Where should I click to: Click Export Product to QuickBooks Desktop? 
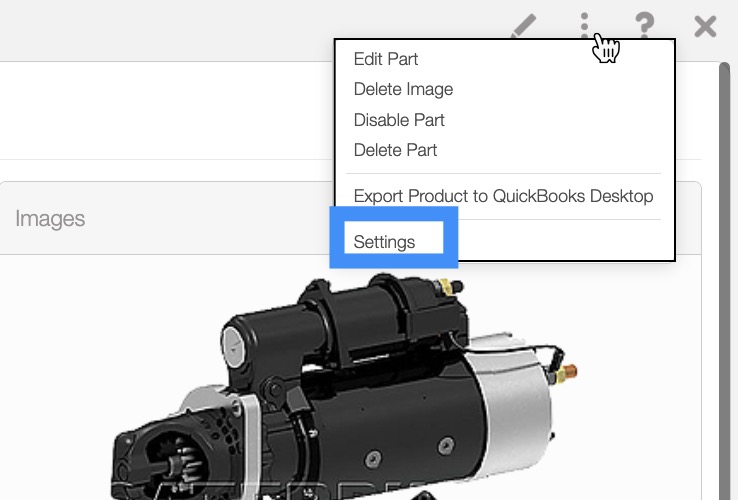[503, 196]
